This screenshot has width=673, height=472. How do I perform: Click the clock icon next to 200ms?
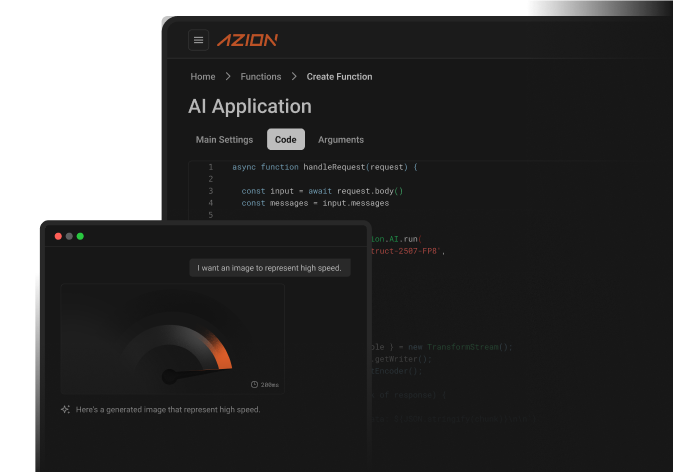(254, 384)
